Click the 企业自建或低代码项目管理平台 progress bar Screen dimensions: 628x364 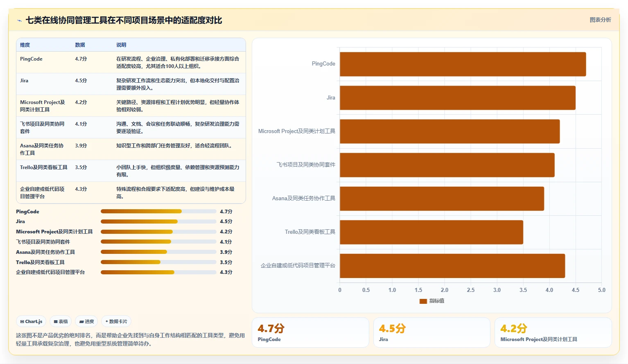(x=158, y=272)
